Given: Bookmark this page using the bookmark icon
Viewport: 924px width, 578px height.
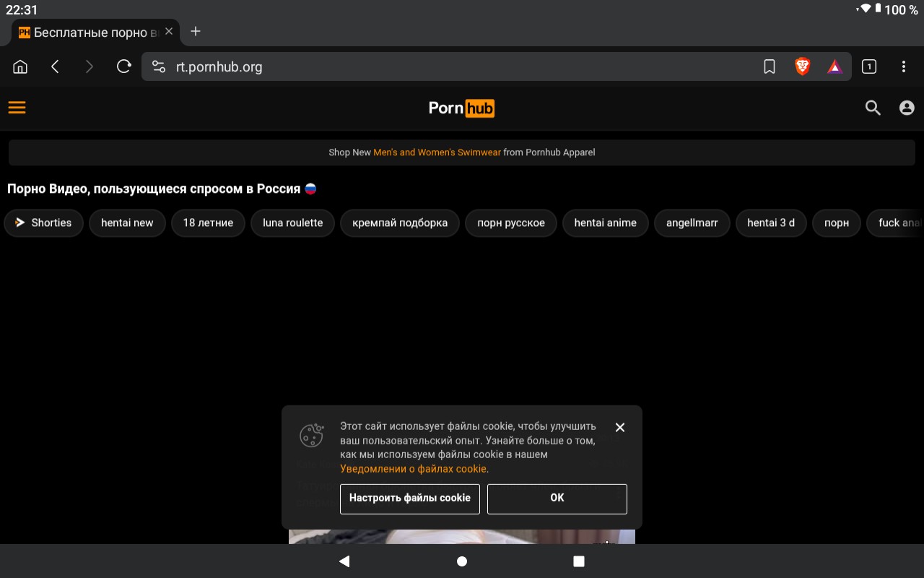Looking at the screenshot, I should click(769, 66).
